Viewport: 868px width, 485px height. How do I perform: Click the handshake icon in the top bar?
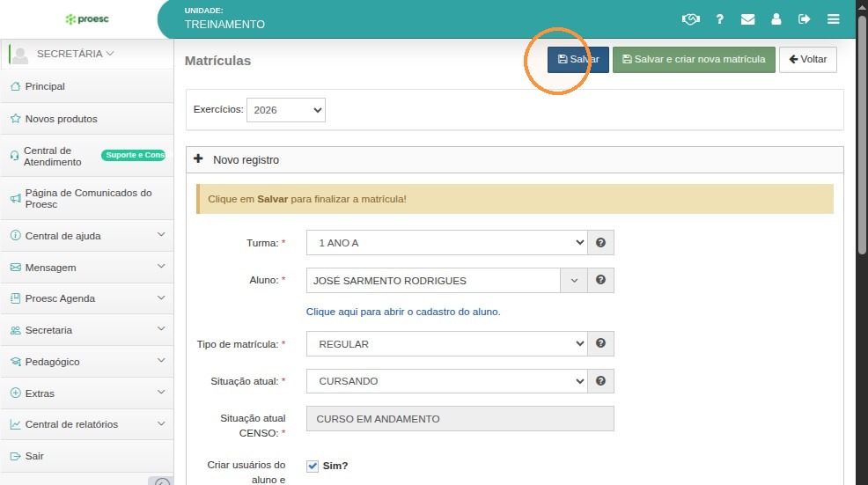click(x=690, y=19)
